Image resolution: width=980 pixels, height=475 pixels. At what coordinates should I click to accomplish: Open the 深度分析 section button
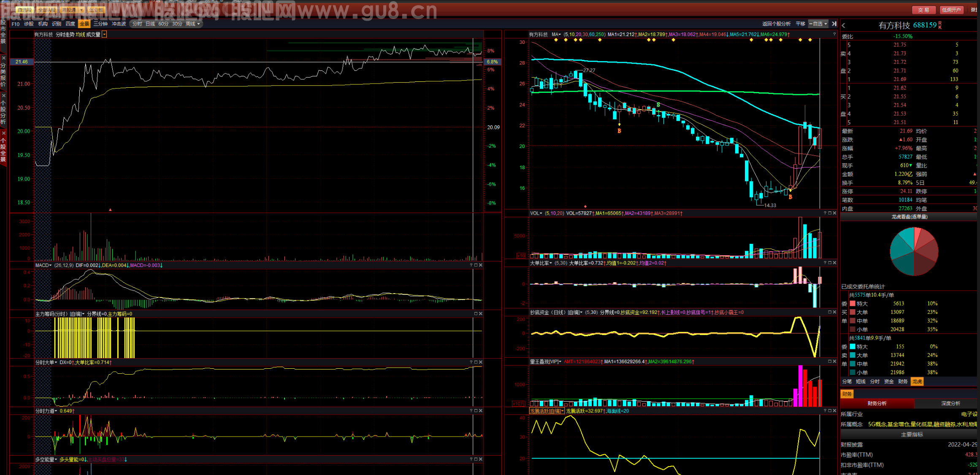pyautogui.click(x=950, y=404)
